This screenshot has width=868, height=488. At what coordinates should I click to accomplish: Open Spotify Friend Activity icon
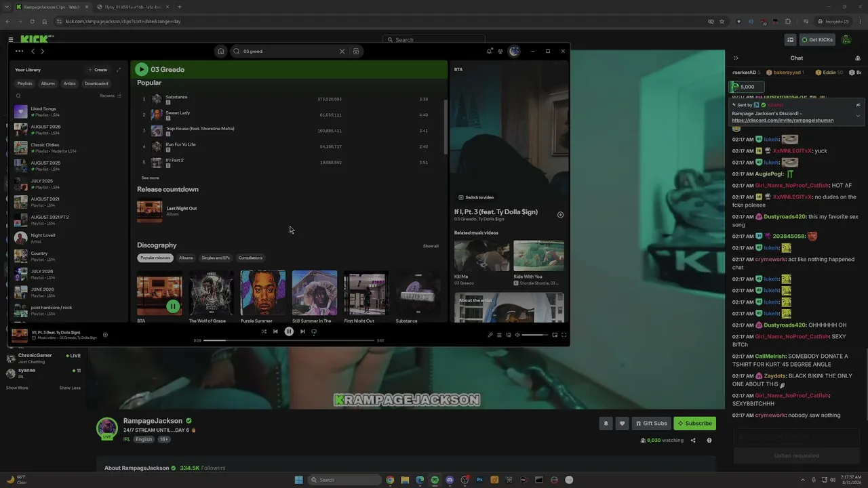coord(500,51)
